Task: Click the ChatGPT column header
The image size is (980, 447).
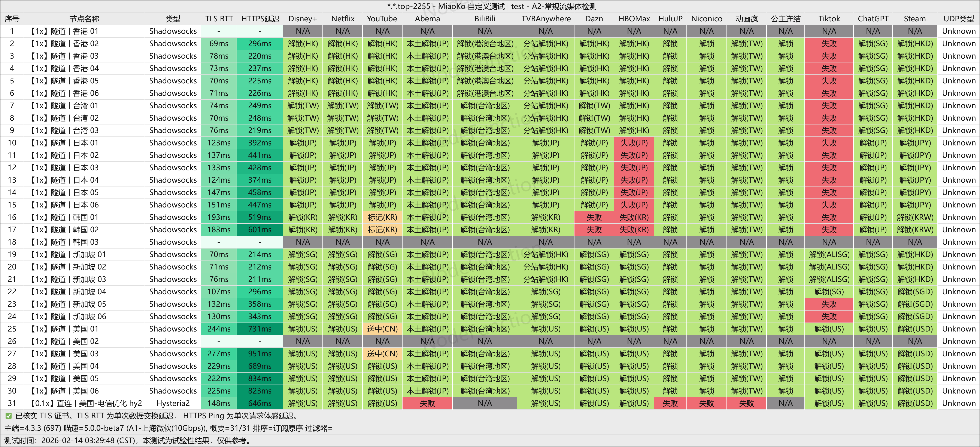Action: [x=873, y=19]
